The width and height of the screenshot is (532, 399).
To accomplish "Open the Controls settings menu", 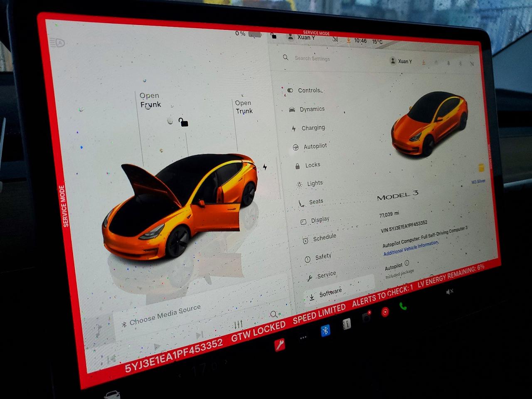I will [x=305, y=90].
